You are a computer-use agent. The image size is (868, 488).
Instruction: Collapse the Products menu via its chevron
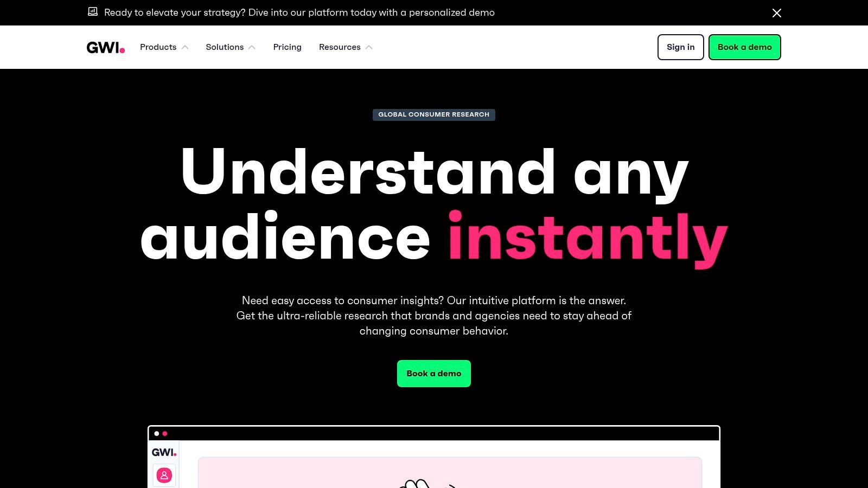coord(185,47)
